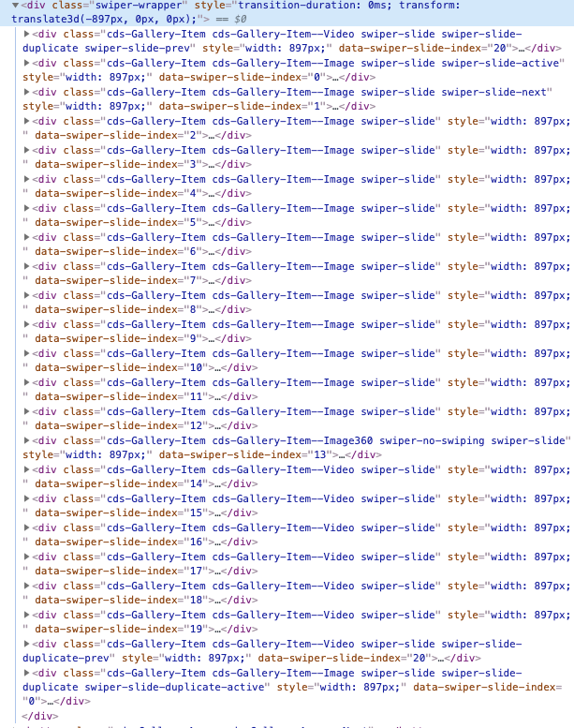Expand the swiper-slide-next div index 1
Screen dimensions: 574x728
click(x=27, y=92)
